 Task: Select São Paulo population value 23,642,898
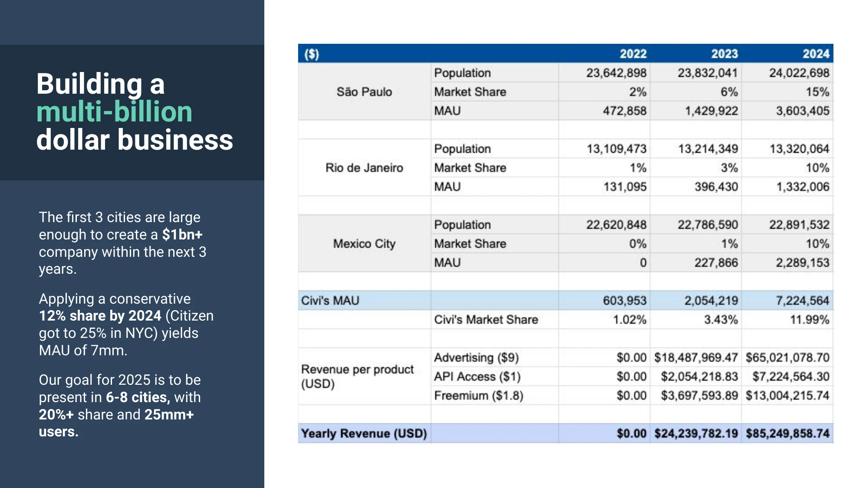(616, 73)
